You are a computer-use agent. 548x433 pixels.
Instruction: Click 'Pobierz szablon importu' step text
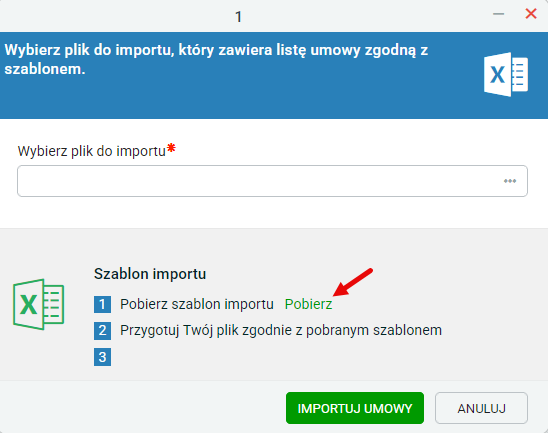click(197, 304)
